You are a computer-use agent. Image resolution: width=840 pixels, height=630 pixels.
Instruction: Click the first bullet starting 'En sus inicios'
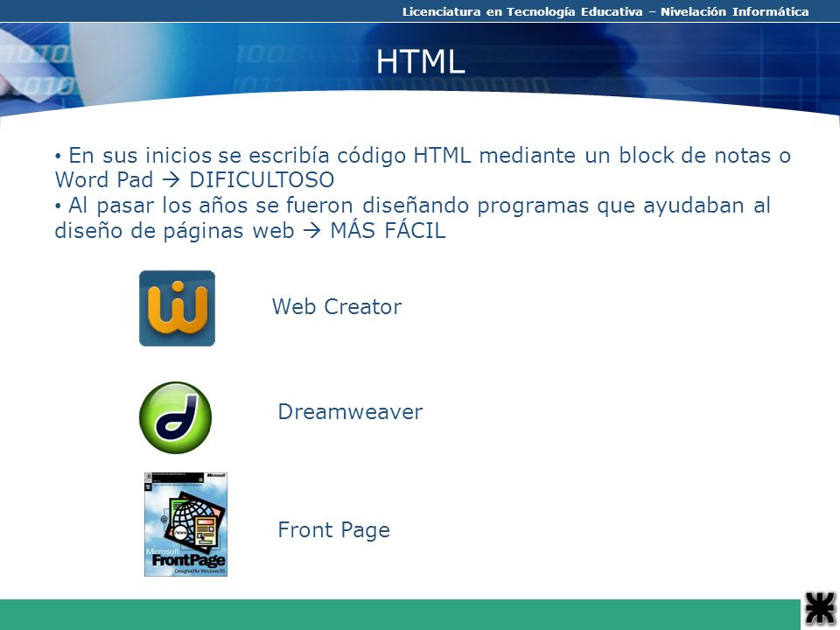423,168
